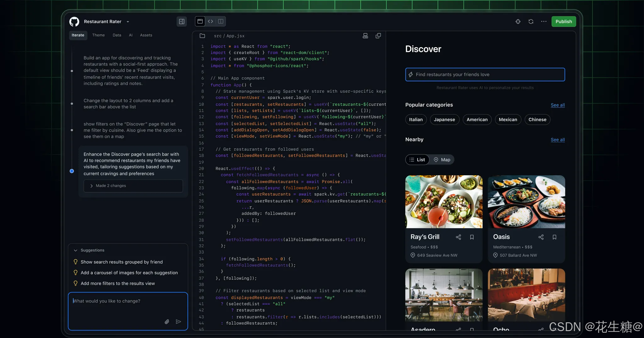Click the green Publish button

click(x=563, y=21)
